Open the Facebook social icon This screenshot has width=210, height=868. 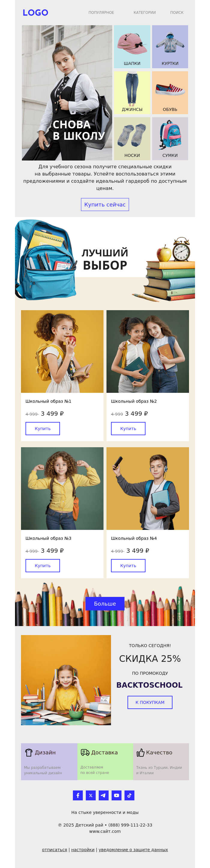point(78,795)
